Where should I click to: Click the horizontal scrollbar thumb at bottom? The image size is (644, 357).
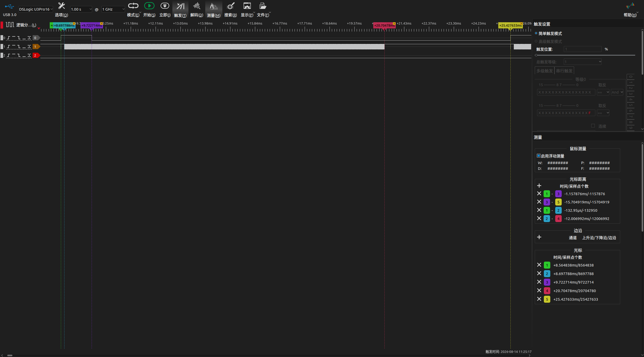coord(10,355)
